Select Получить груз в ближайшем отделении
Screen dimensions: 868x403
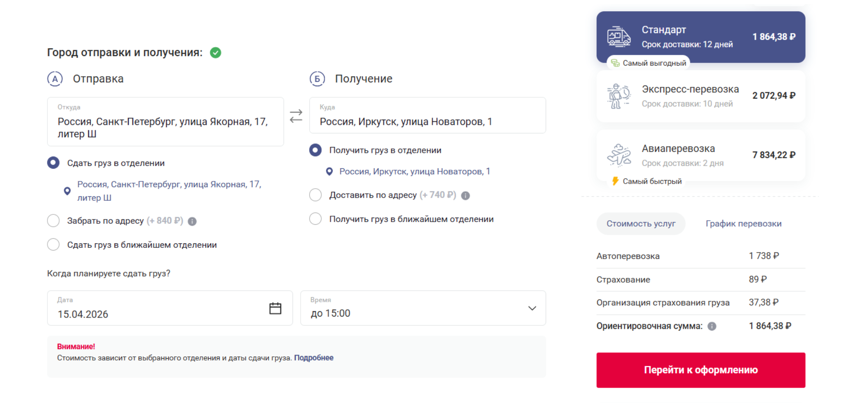point(316,219)
